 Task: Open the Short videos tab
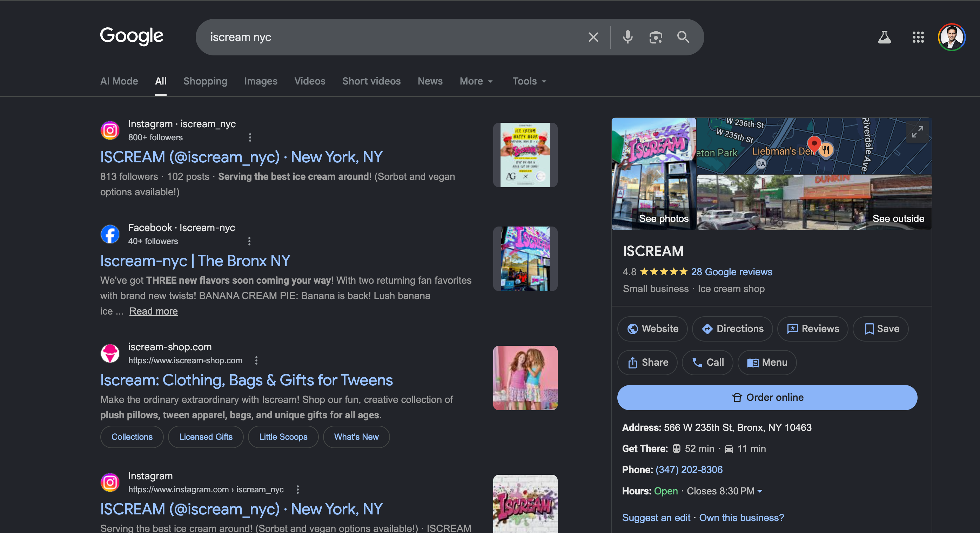tap(371, 81)
